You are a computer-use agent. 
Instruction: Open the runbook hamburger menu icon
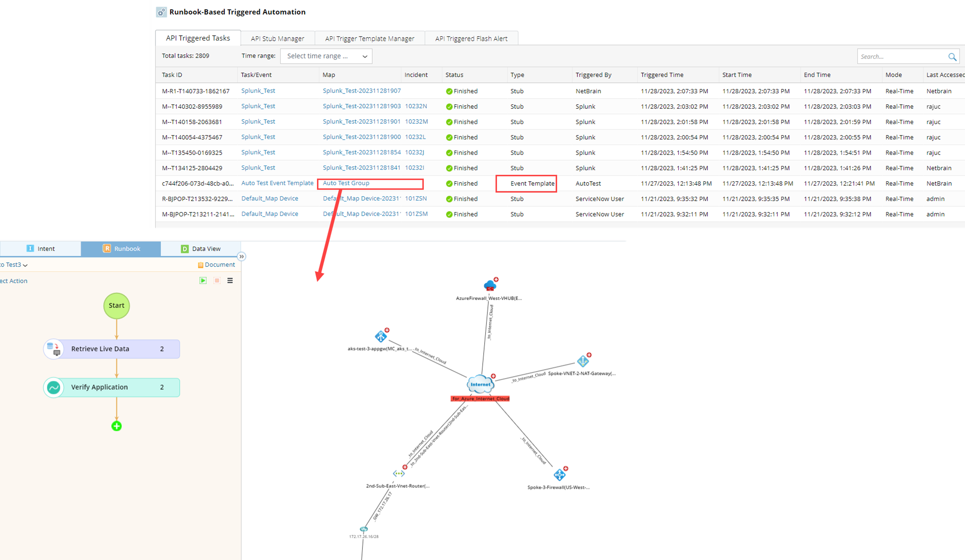[x=230, y=280]
